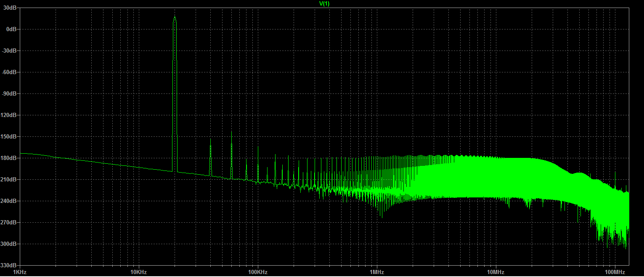Click the 0dB label on vertical axis
This screenshot has width=644, height=277.
(11, 29)
